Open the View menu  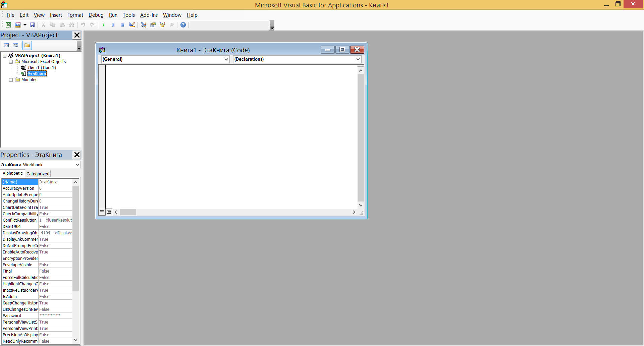pyautogui.click(x=39, y=15)
